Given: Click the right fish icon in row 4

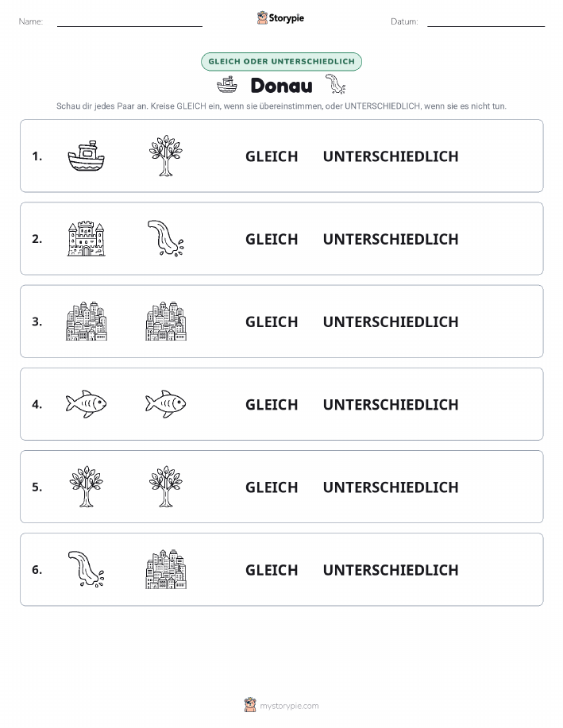Looking at the screenshot, I should (166, 404).
